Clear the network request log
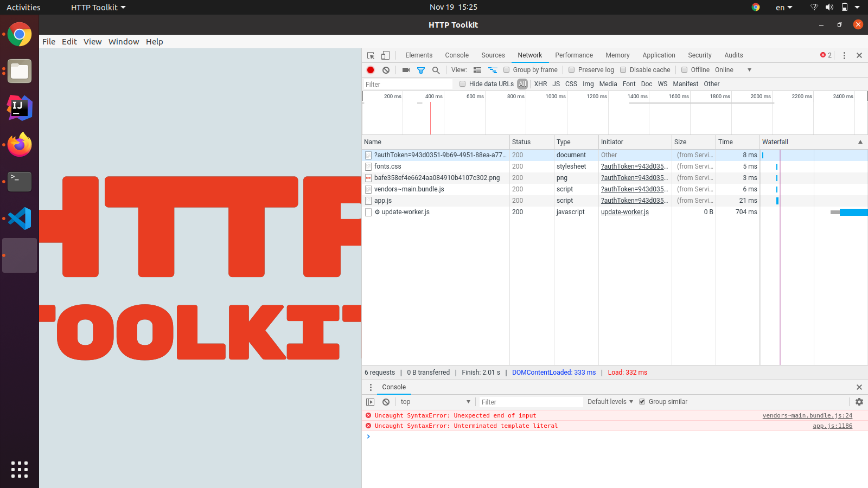 386,69
